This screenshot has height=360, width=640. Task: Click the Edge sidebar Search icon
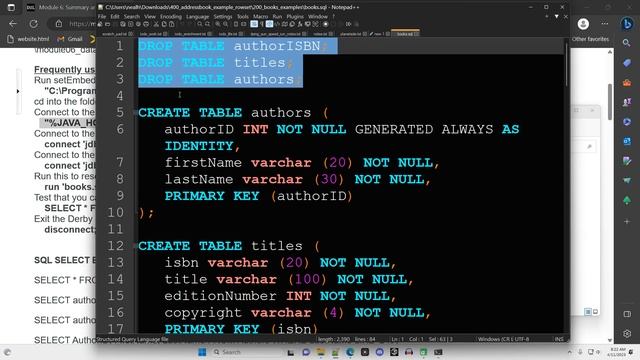[x=627, y=43]
